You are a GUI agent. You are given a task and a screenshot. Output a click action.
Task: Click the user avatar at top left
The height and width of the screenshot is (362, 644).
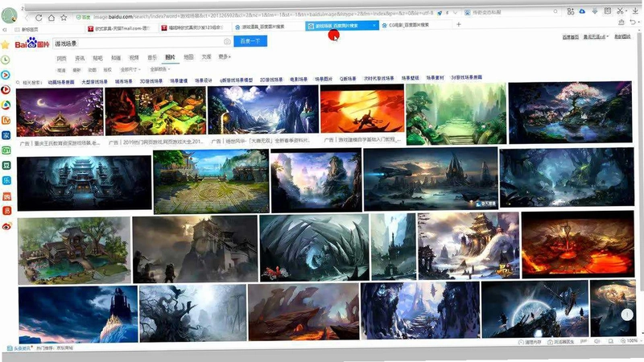pyautogui.click(x=9, y=15)
